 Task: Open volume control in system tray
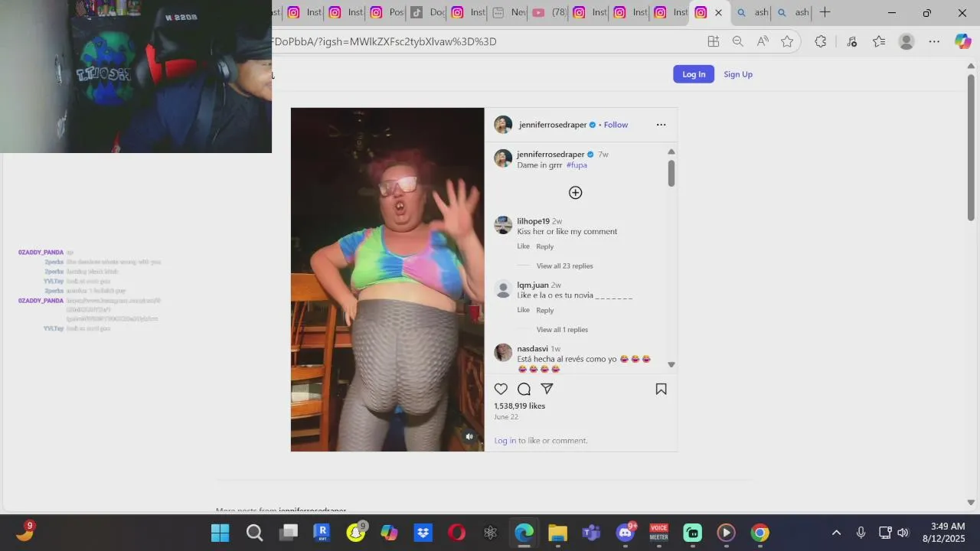click(903, 533)
